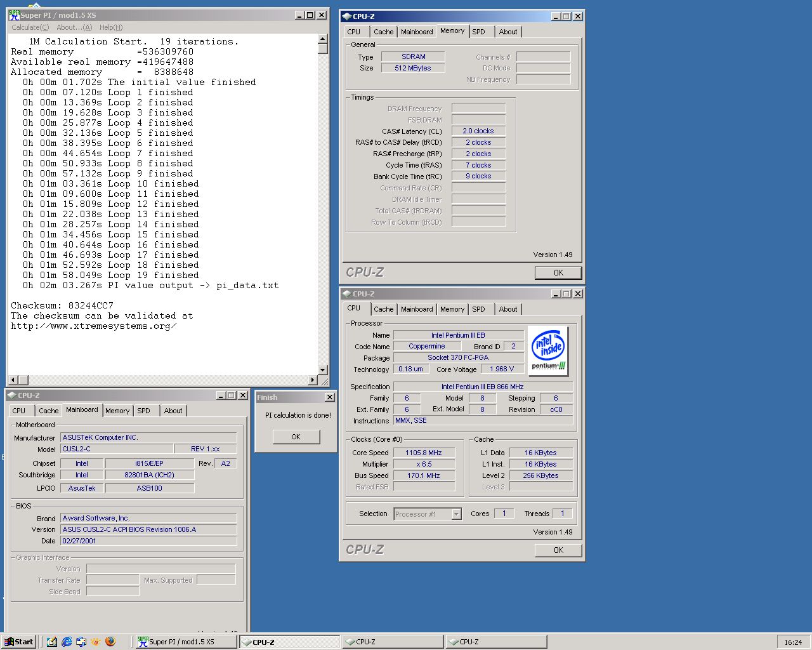Open the Processor #1 selection dropdown
812x650 pixels.
[x=456, y=514]
